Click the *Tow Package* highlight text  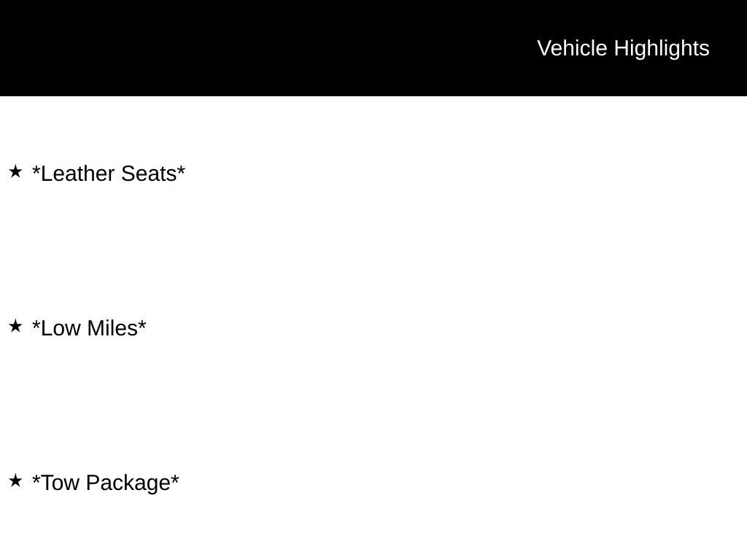[x=105, y=483]
